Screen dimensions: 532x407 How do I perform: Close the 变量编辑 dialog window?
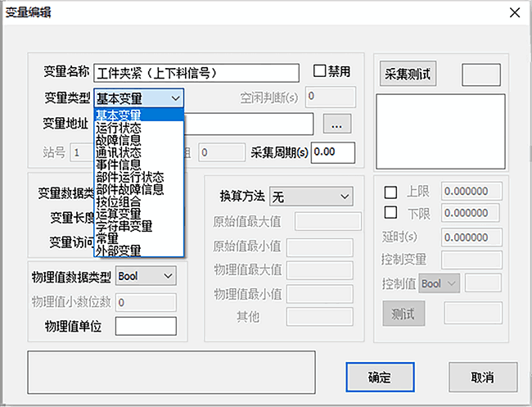pyautogui.click(x=514, y=12)
